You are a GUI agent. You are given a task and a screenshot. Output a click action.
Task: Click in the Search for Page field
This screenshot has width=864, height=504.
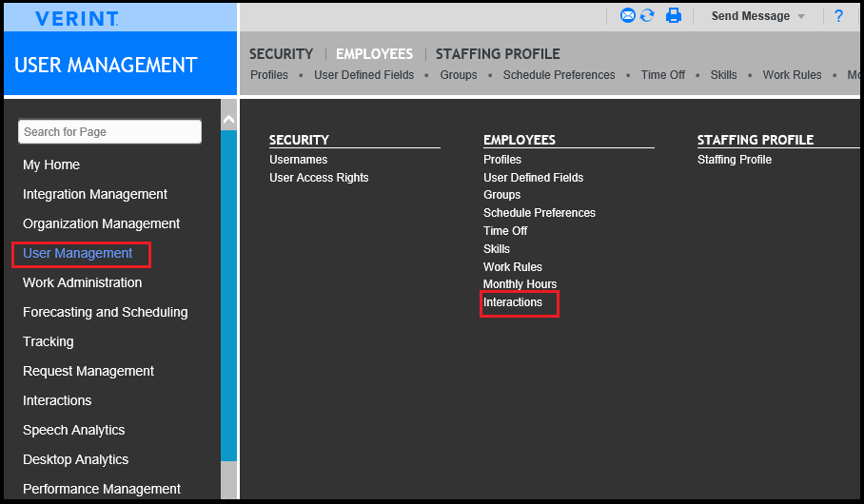(109, 131)
